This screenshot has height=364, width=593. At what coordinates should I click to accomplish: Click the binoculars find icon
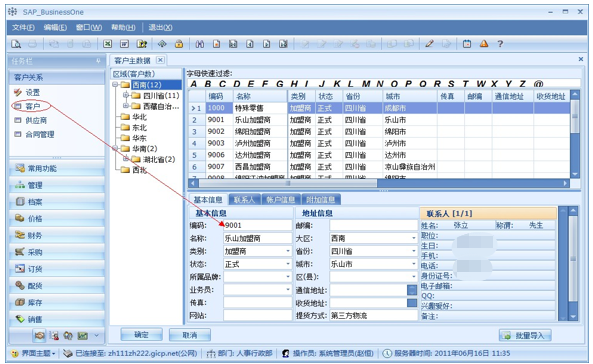pos(200,44)
